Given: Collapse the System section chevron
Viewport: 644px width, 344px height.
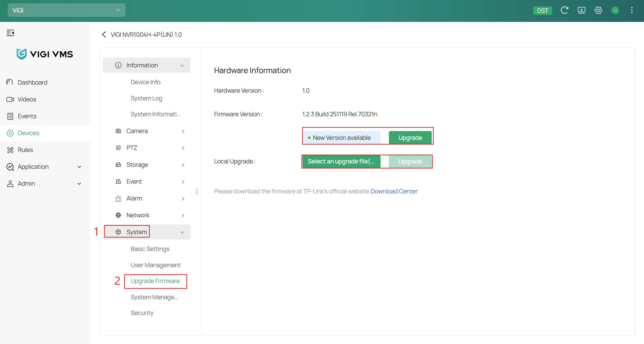Looking at the screenshot, I should tap(182, 232).
